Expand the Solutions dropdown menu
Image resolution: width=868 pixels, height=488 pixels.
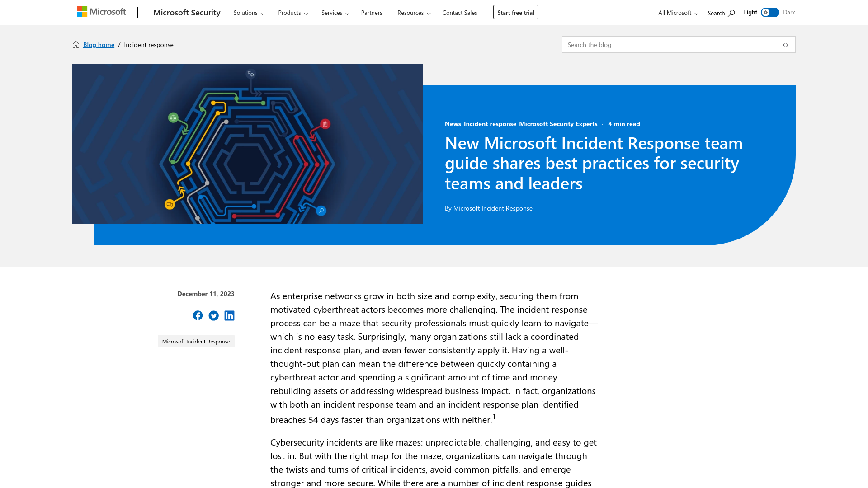pos(249,13)
